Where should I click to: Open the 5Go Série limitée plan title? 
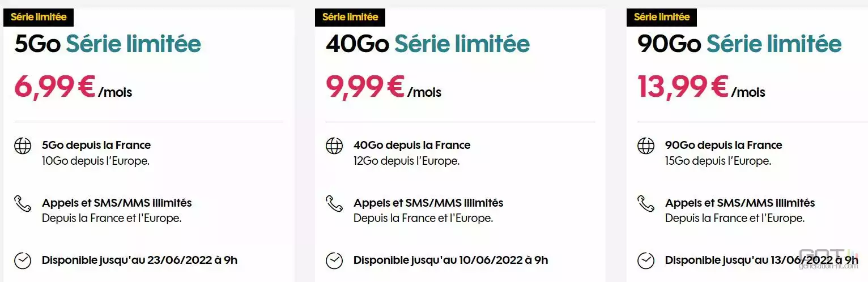pos(108,45)
